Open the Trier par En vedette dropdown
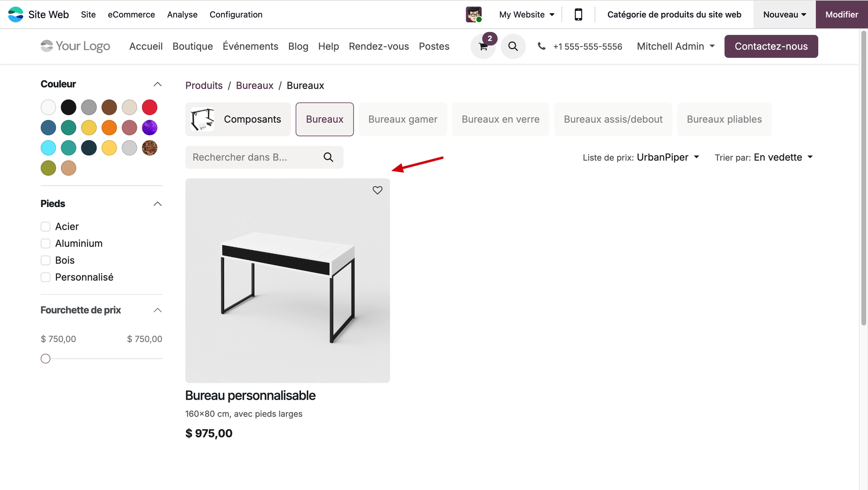Screen dimensions: 868x490 783,157
